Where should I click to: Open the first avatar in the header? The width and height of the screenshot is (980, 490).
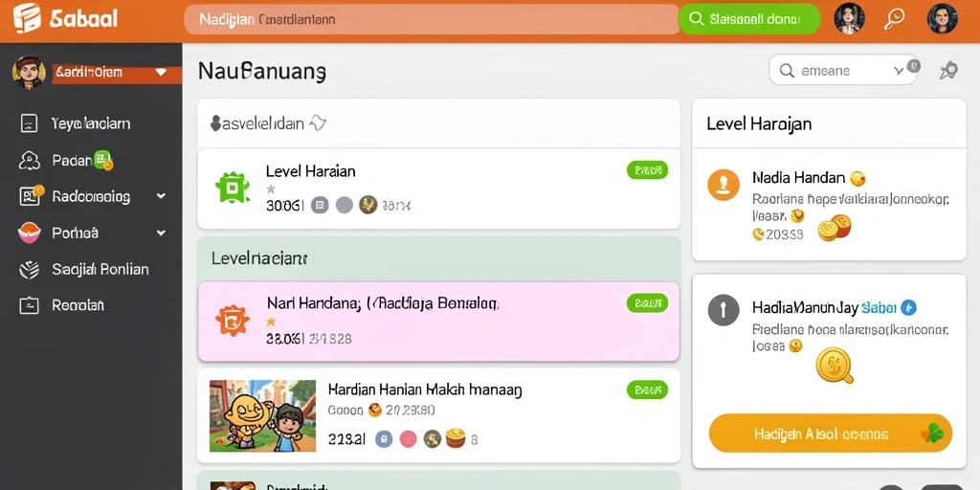[x=850, y=19]
